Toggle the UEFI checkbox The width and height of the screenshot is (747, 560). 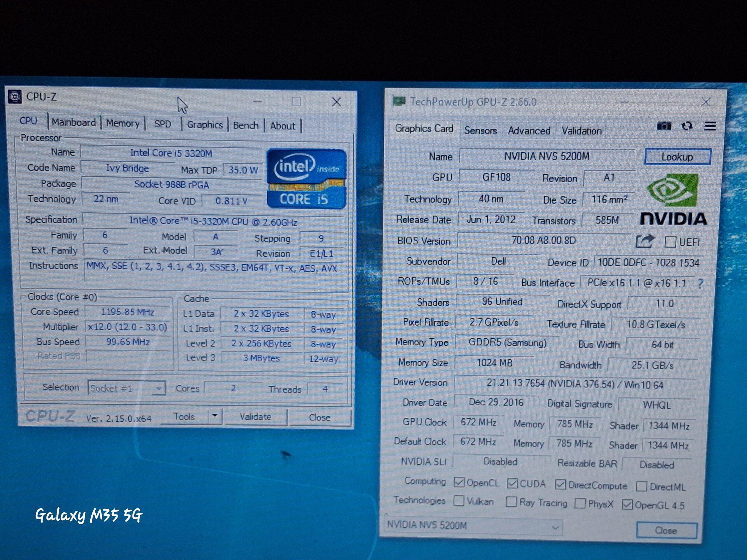point(670,242)
